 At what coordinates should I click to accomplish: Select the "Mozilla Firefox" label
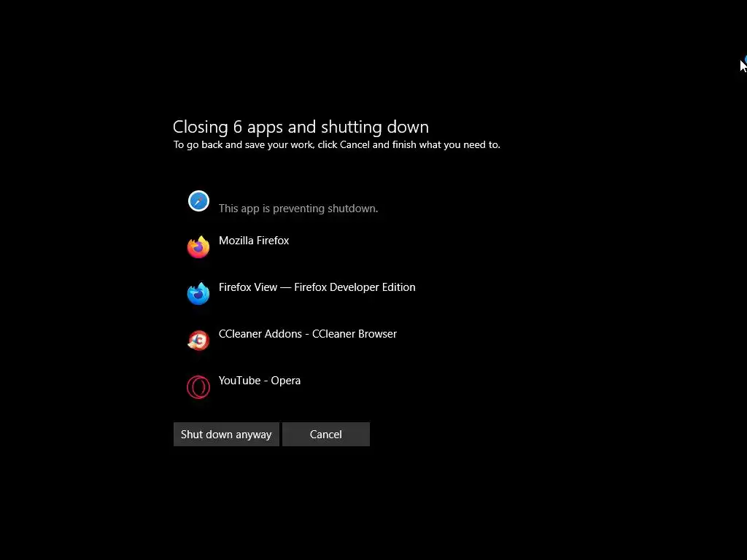[x=254, y=241]
